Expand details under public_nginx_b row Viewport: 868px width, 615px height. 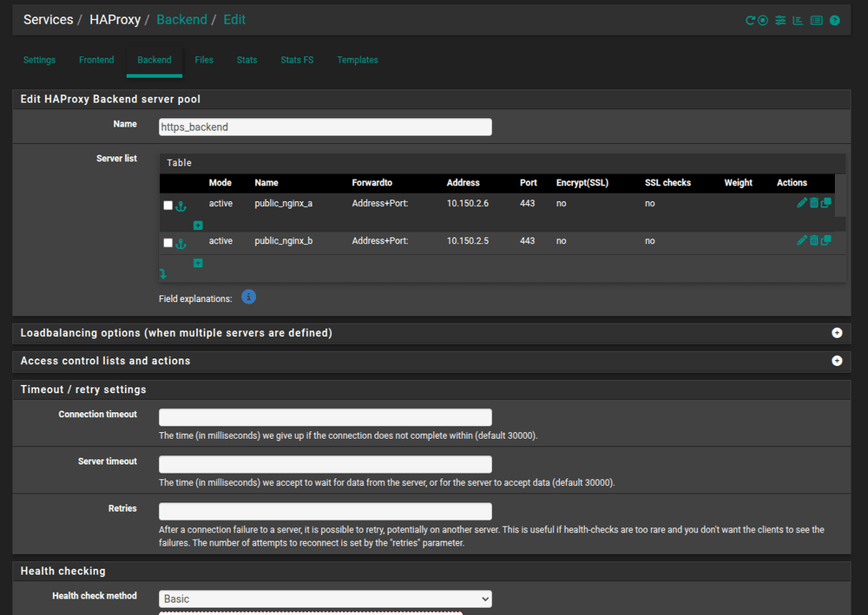[x=198, y=263]
